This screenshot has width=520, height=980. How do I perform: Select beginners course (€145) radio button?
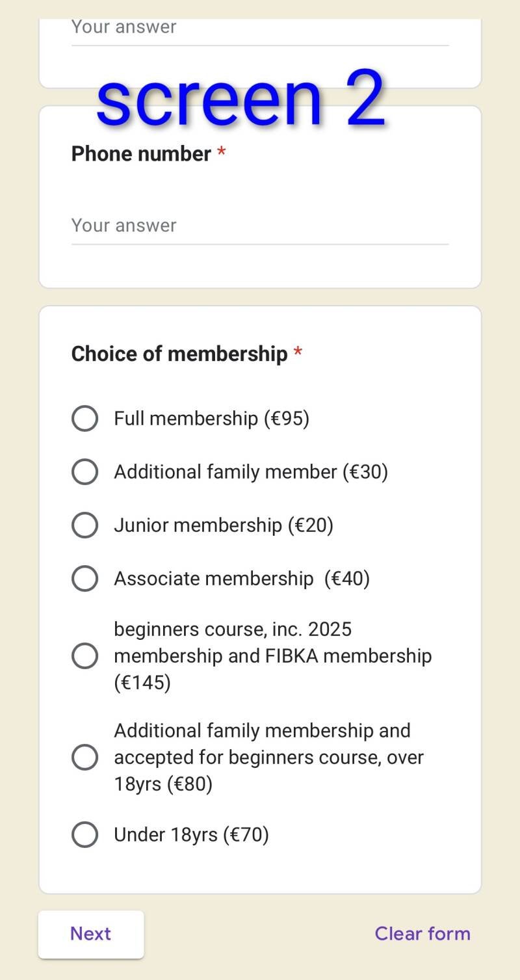coord(84,656)
